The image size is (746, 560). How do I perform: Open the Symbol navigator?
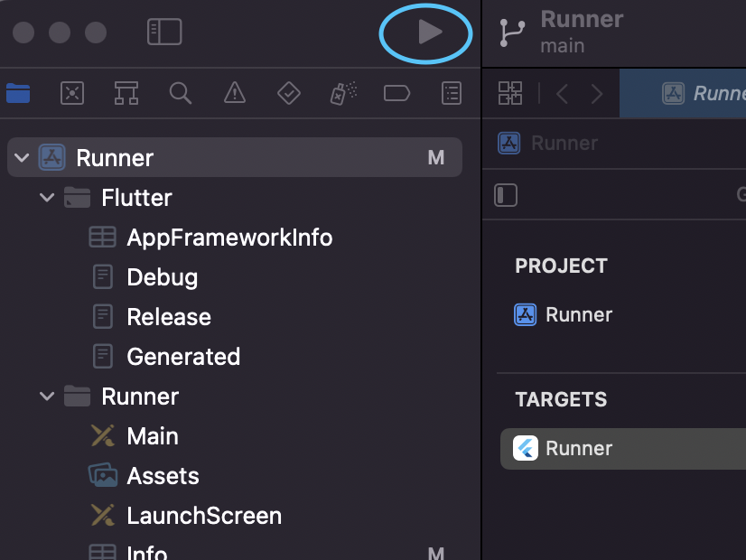[126, 93]
